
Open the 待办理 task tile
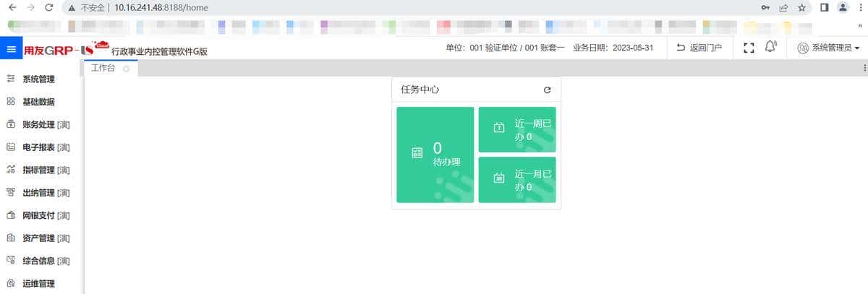point(435,155)
